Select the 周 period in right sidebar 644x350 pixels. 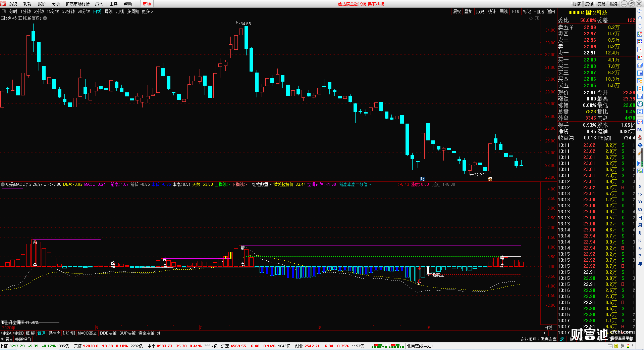pyautogui.click(x=640, y=225)
